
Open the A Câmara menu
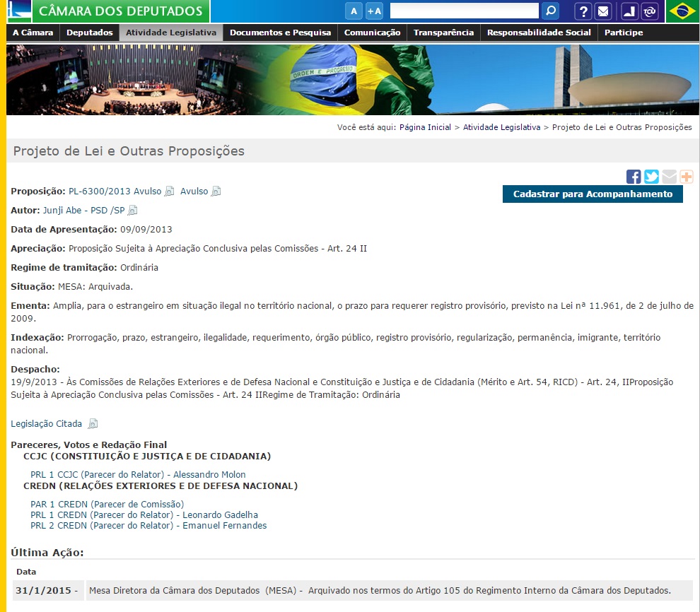pyautogui.click(x=33, y=33)
